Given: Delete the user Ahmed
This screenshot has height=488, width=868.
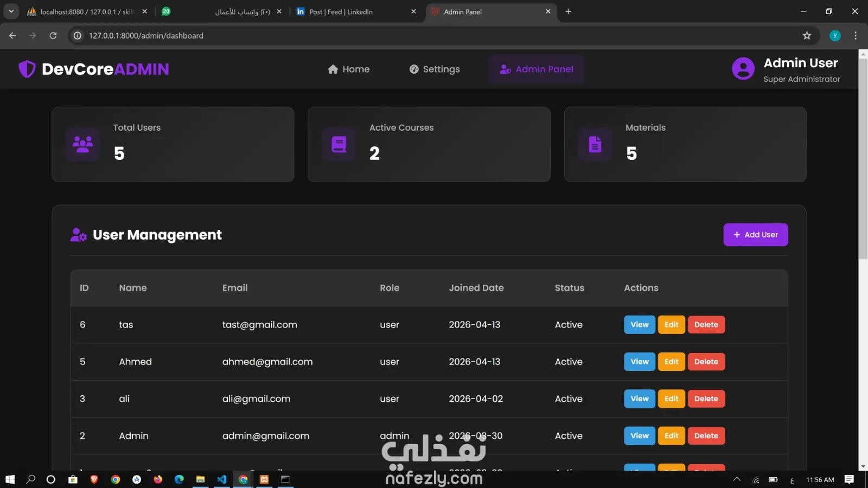Looking at the screenshot, I should (706, 362).
